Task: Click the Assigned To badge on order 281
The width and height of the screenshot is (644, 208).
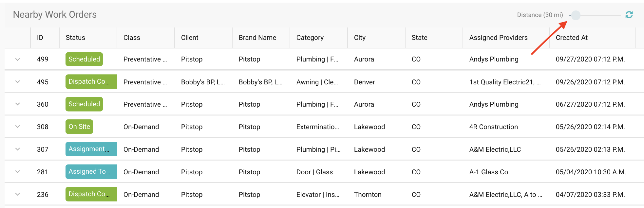Action: tap(91, 171)
